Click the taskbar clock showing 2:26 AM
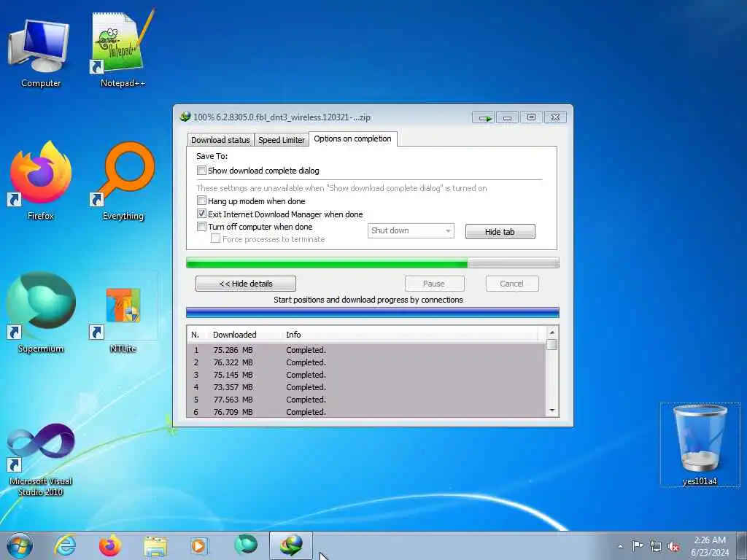Screen dimensions: 747x560 pos(709,546)
